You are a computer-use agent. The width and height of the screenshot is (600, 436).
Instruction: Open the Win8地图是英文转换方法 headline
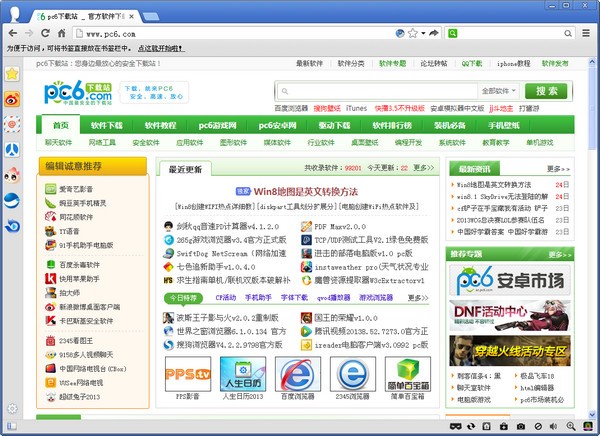point(305,191)
